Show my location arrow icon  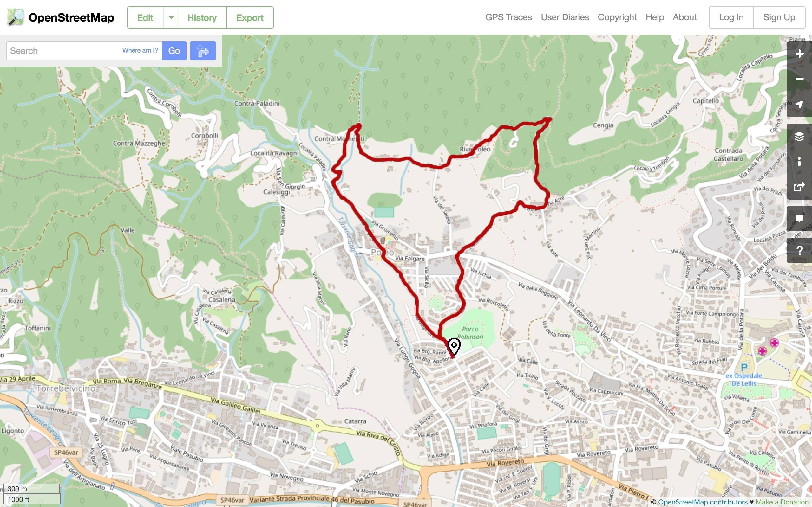click(799, 105)
